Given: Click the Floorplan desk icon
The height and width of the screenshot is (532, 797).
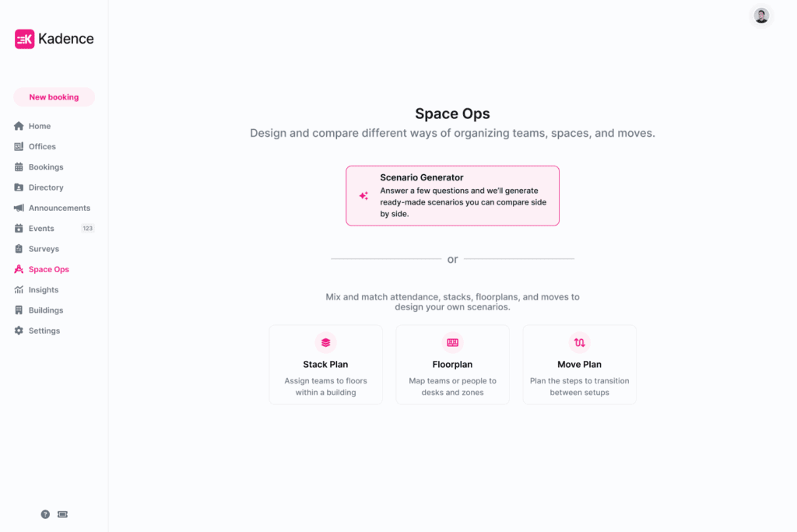Looking at the screenshot, I should (452, 342).
